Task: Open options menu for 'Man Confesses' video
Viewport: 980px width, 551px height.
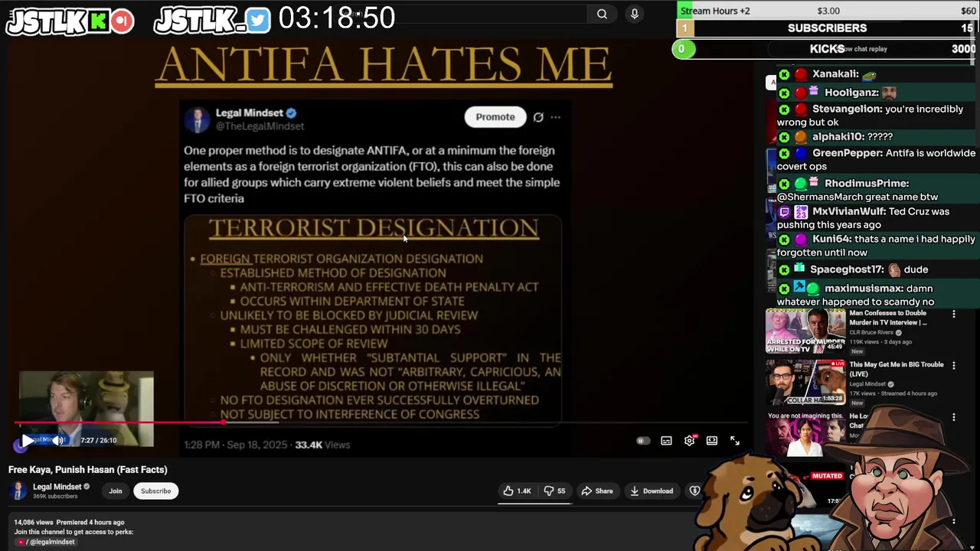Action: (954, 315)
